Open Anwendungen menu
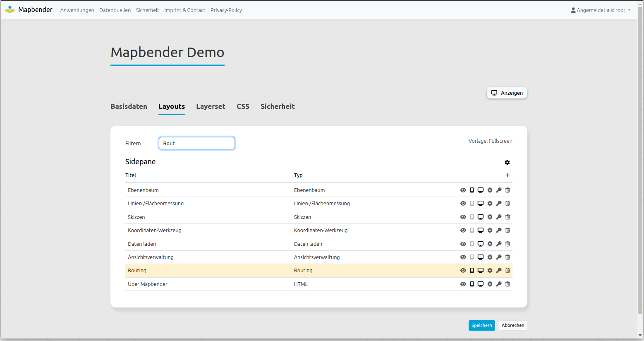 [77, 10]
